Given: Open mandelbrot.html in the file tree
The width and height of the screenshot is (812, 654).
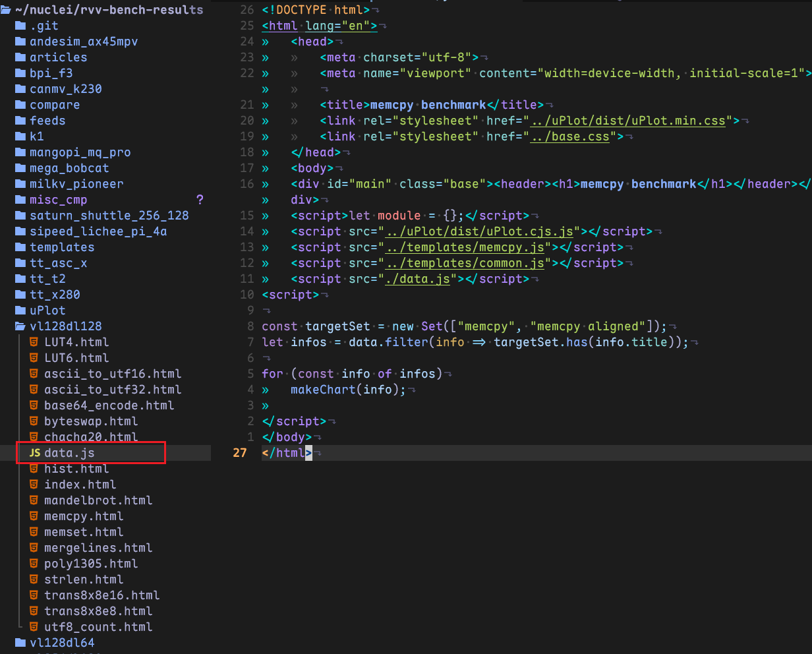Looking at the screenshot, I should [98, 500].
